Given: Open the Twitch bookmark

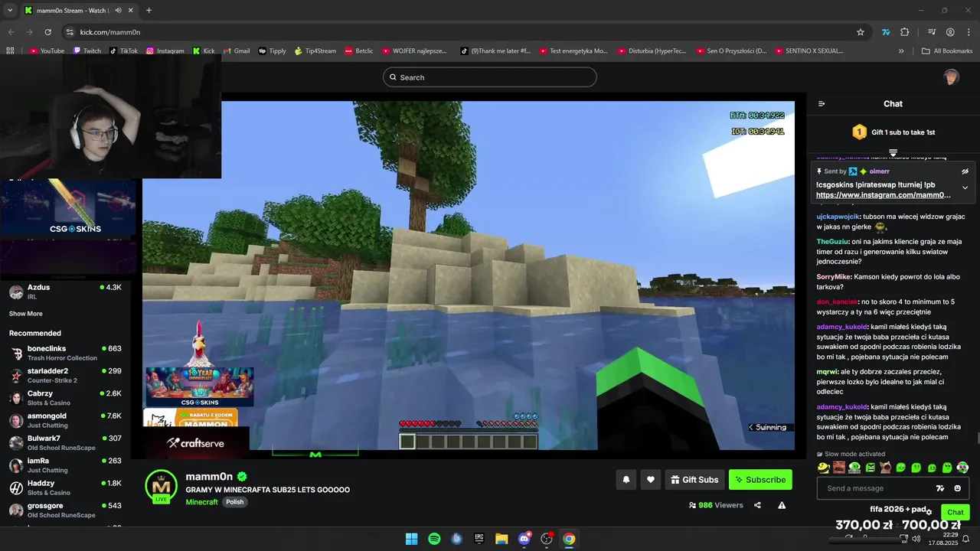Looking at the screenshot, I should 87,51.
